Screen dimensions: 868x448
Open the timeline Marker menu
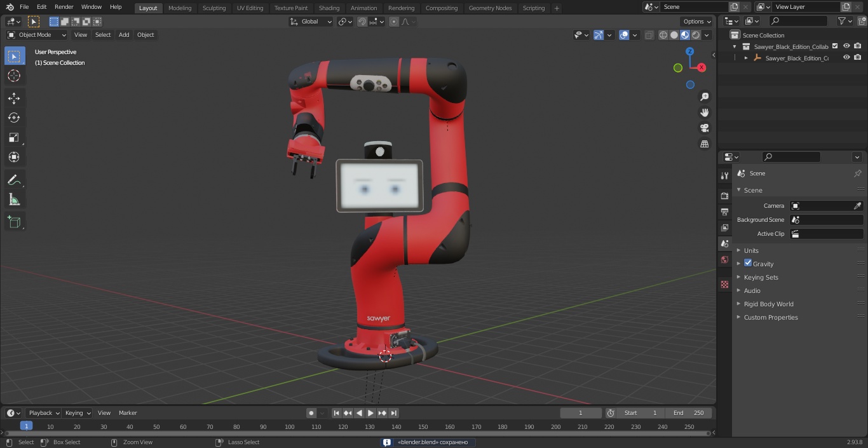128,413
